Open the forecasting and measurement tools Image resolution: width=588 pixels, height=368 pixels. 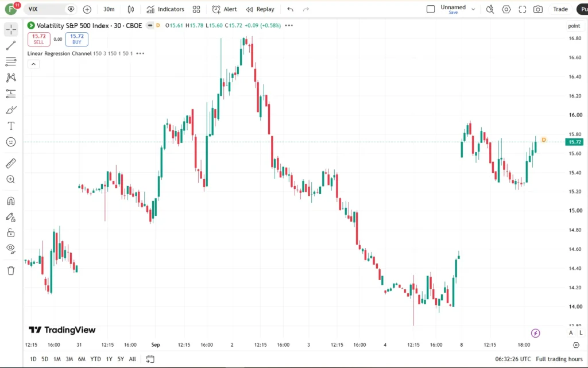pos(11,94)
